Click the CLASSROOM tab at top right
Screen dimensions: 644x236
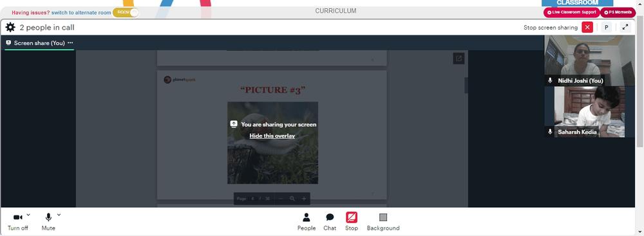(578, 3)
